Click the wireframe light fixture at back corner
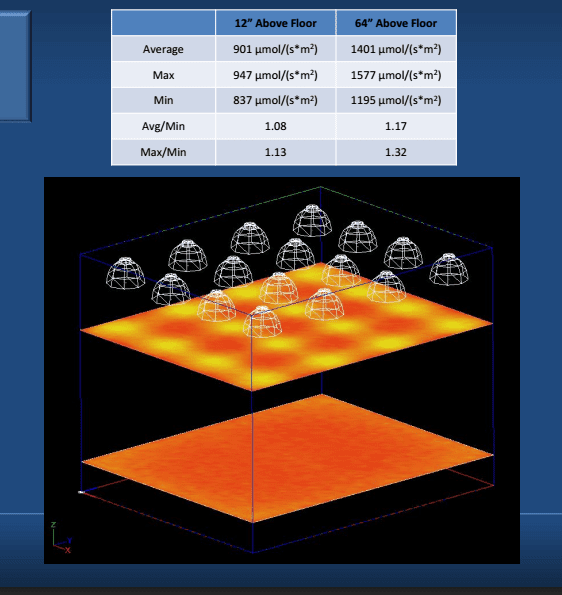This screenshot has height=595, width=562. point(312,220)
